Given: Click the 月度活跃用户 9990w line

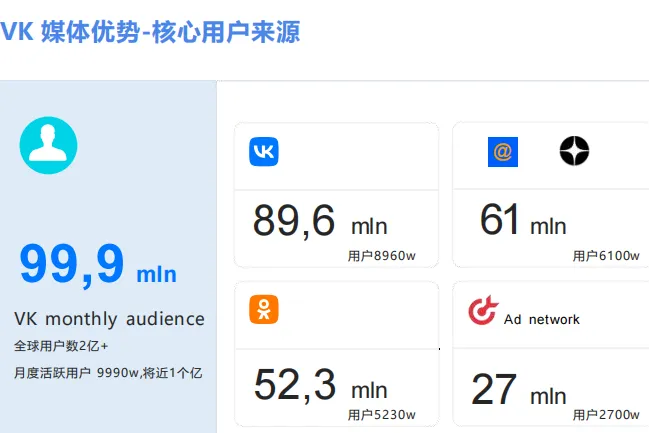Looking at the screenshot, I should pos(108,373).
